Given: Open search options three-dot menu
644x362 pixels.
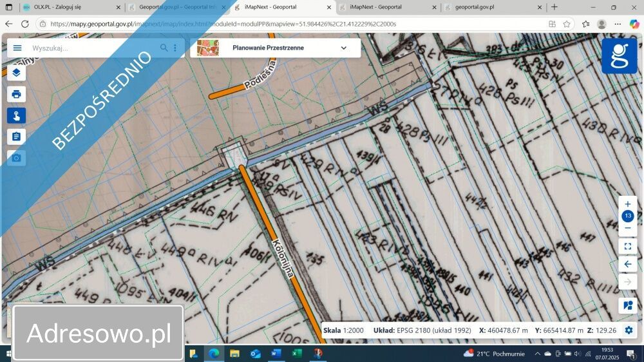Looking at the screenshot, I should pyautogui.click(x=175, y=48).
